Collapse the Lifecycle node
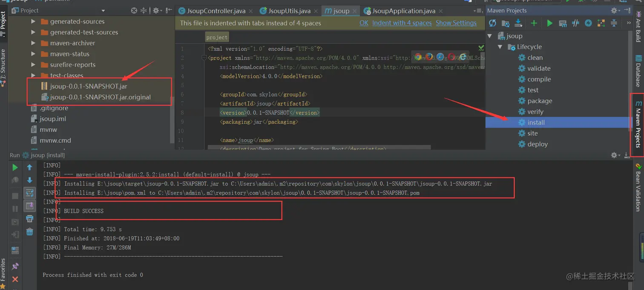644x290 pixels. click(500, 47)
